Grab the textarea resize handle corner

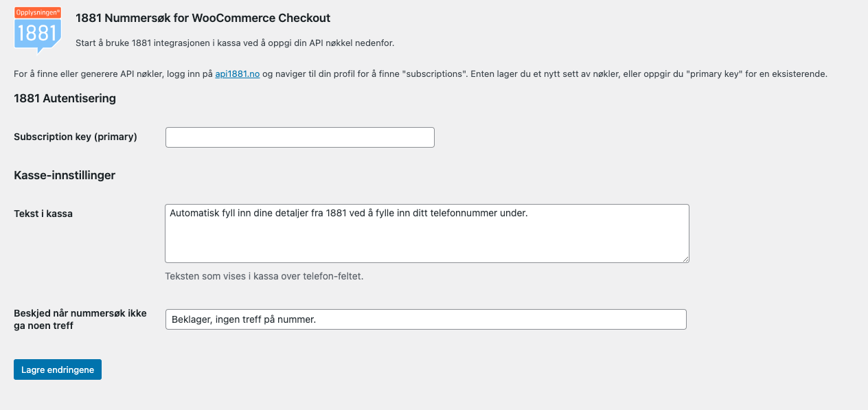click(x=685, y=259)
